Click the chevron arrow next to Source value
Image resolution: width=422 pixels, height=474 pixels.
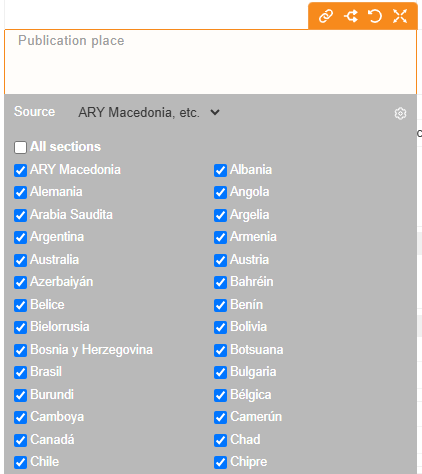215,112
